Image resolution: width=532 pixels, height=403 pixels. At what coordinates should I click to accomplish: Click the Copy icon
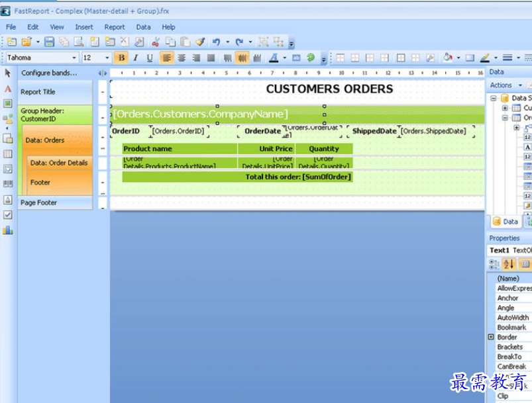click(x=170, y=42)
